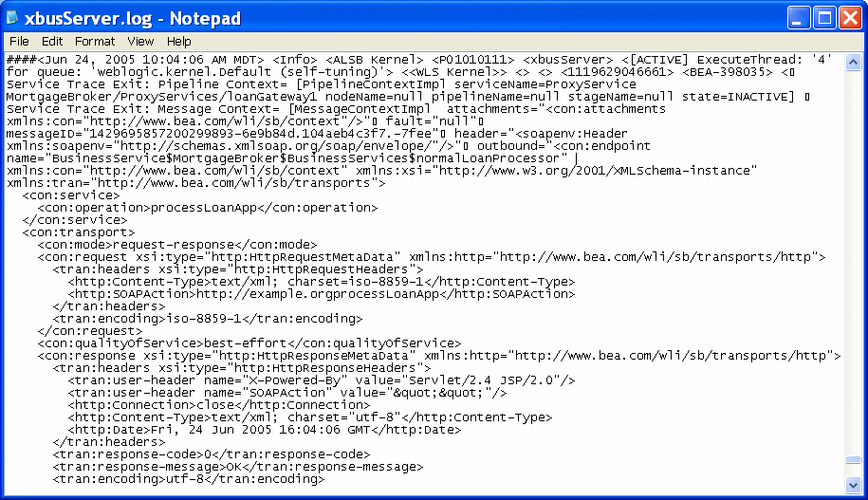Click the vertical scrollbar thumb
The height and width of the screenshot is (500, 868).
point(853,459)
